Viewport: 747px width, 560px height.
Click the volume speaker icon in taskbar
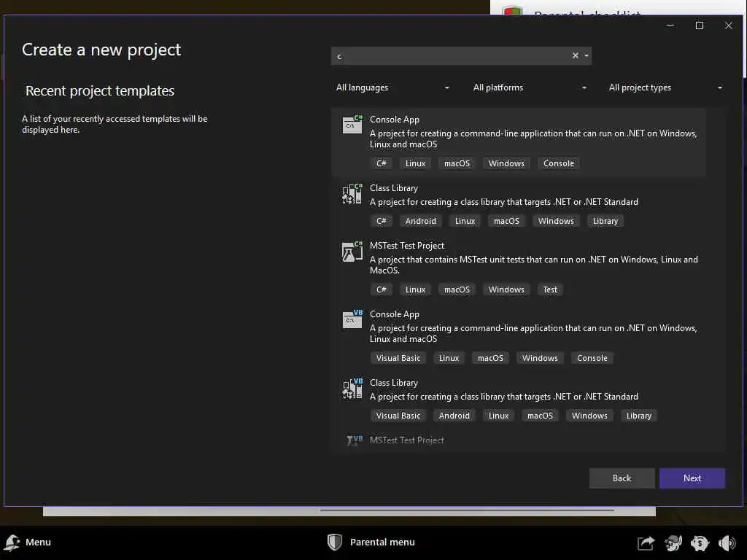pos(727,542)
